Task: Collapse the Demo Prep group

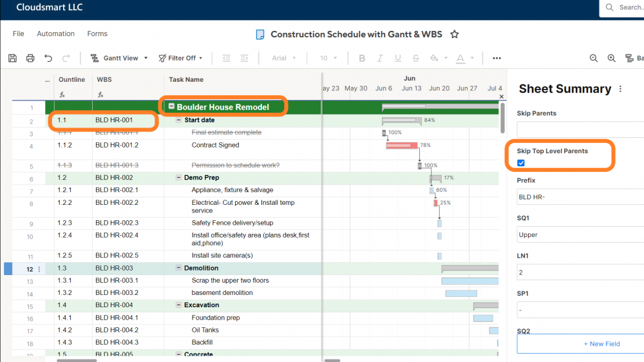Action: coord(178,178)
